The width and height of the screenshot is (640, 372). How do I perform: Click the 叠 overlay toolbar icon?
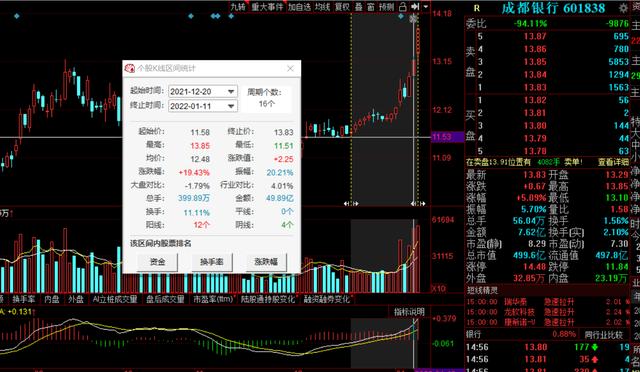point(358,7)
